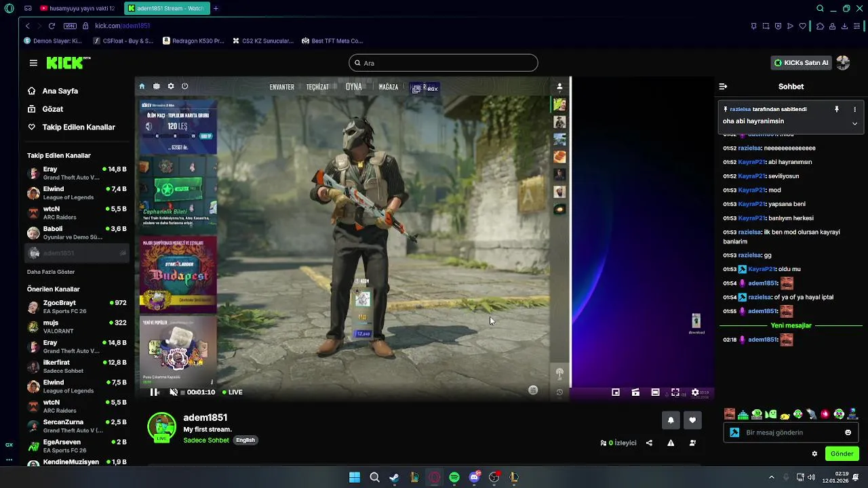Open player settings gear
868x488 pixels.
pos(695,392)
